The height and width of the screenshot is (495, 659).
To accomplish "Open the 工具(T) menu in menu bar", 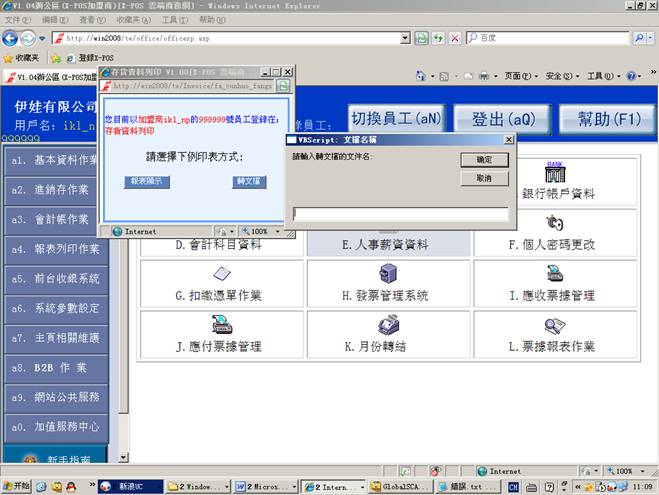I will click(174, 19).
